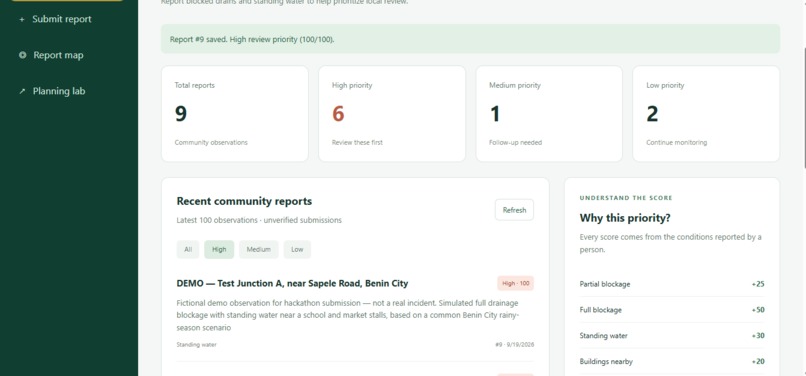Click the pin icon beside Report map
806x376 pixels.
coord(22,55)
